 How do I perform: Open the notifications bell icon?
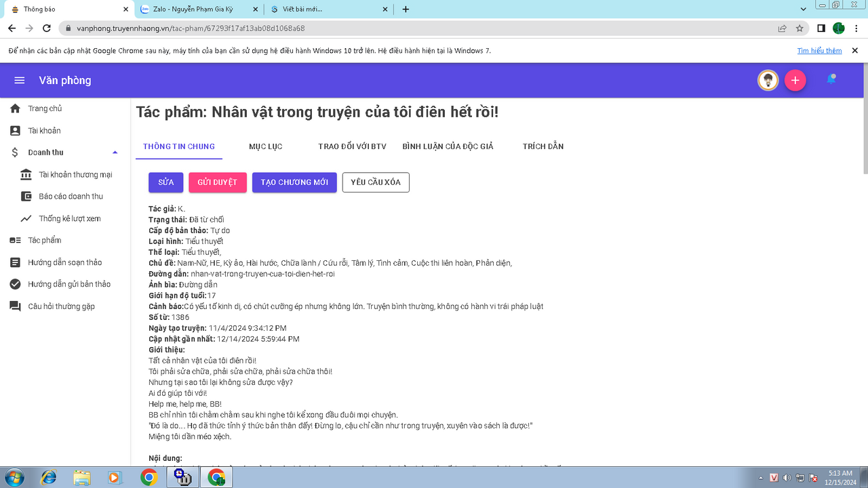coord(831,80)
